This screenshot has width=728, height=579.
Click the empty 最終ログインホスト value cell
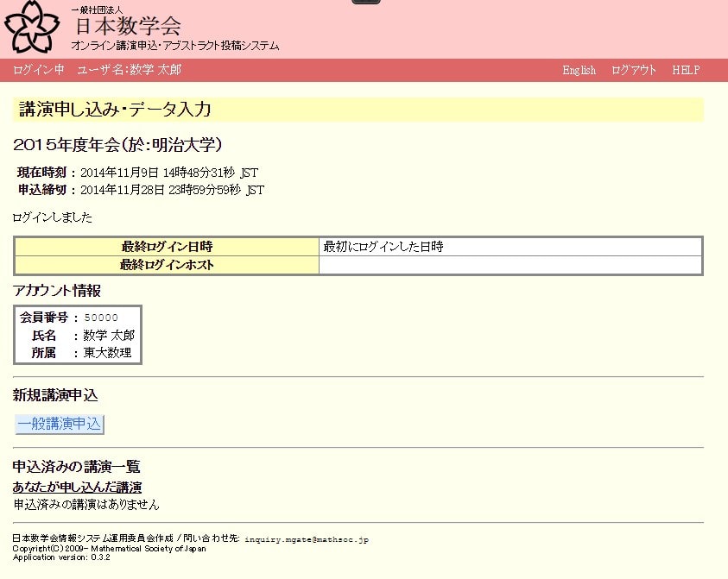[510, 265]
